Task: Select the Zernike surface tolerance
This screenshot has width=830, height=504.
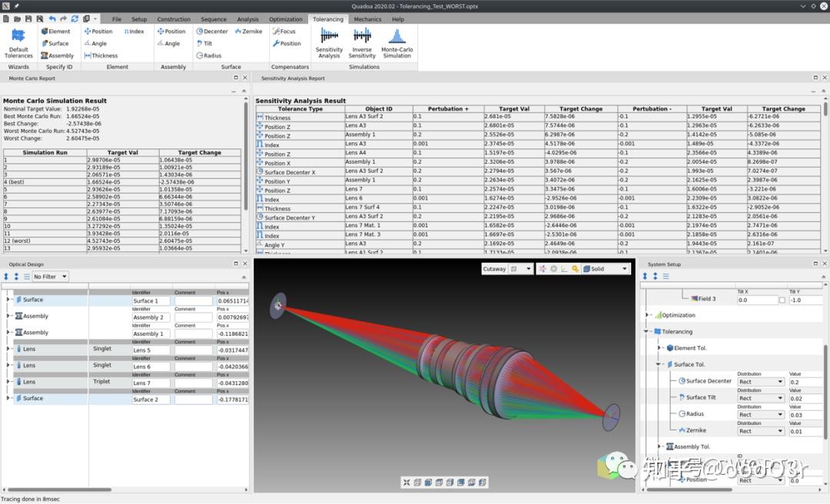Action: (248, 31)
